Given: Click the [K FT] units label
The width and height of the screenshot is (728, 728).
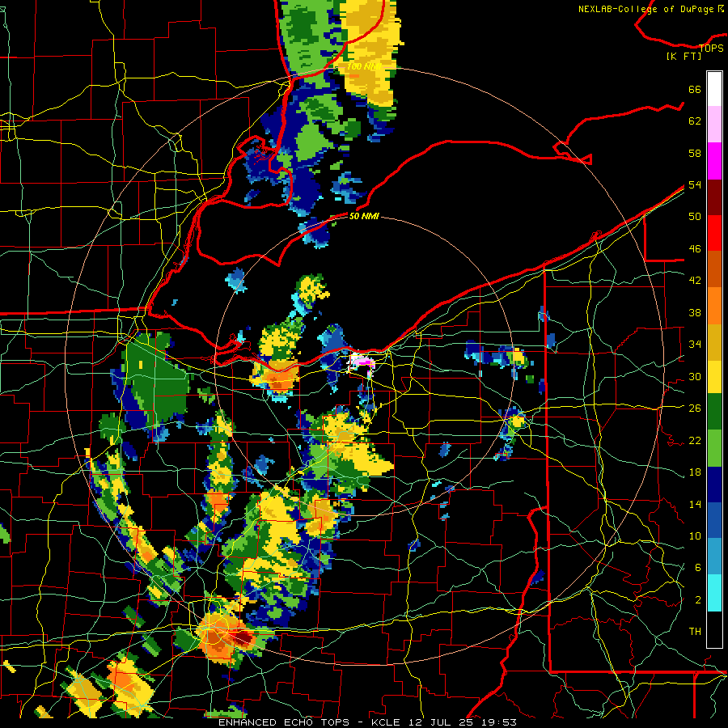Looking at the screenshot, I should [x=684, y=57].
